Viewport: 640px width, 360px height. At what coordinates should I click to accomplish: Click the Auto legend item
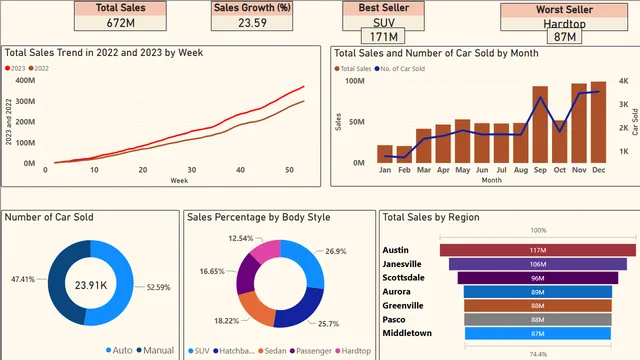click(119, 350)
